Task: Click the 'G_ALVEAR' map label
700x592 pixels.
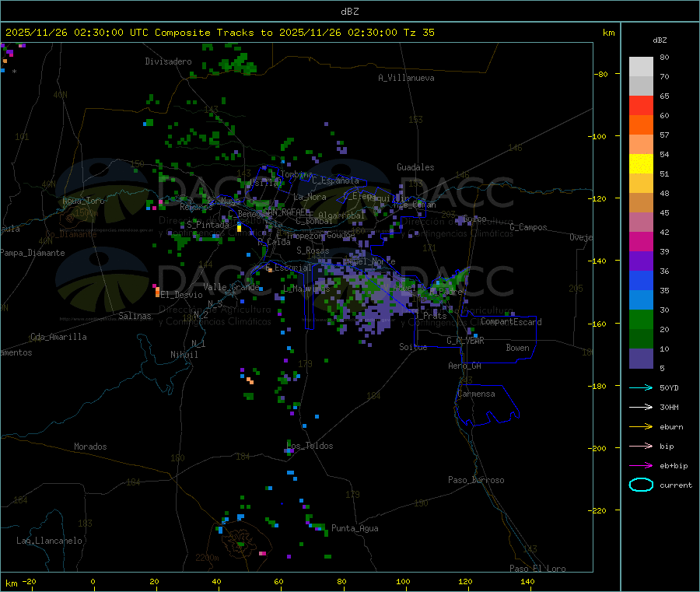Action: (x=465, y=341)
